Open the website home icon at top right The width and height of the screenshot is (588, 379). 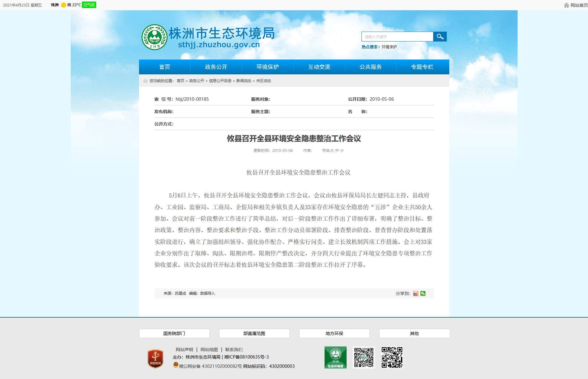(567, 5)
